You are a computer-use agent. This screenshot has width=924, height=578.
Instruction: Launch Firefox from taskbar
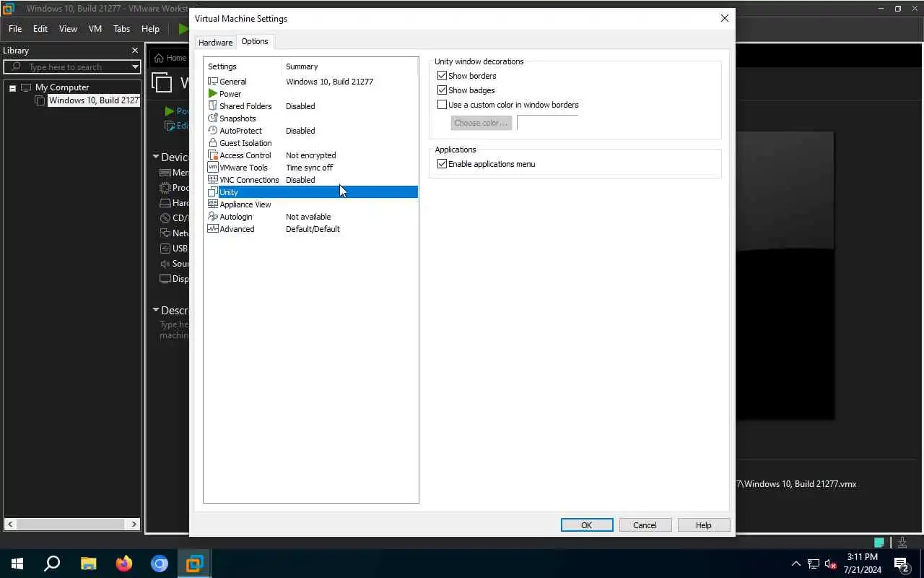point(124,564)
